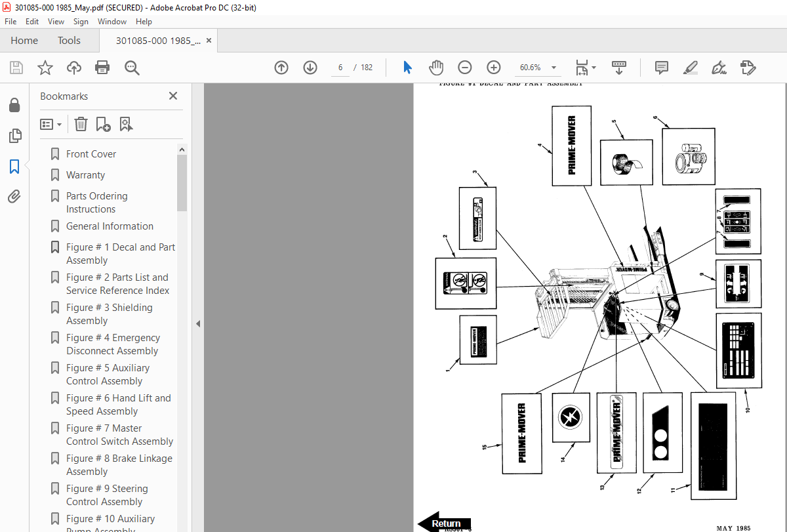Upload the file with the cloud icon
787x532 pixels.
click(x=74, y=68)
